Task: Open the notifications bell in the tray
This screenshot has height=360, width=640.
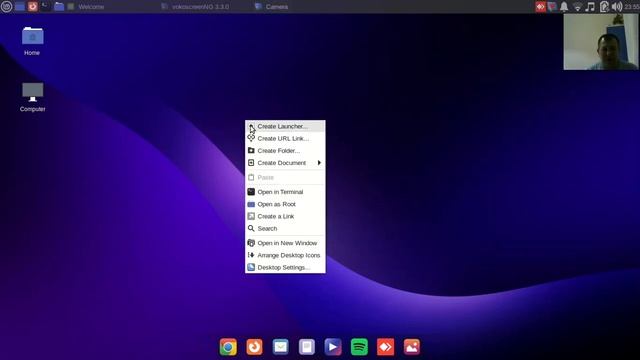Action: click(564, 7)
